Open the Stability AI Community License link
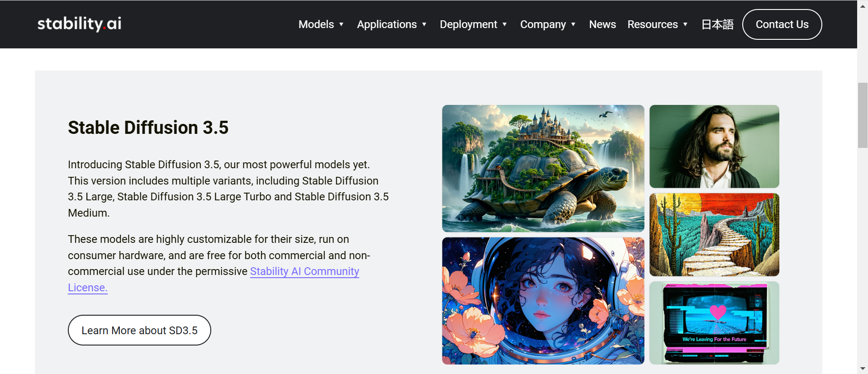The width and height of the screenshot is (868, 374). coord(304,271)
